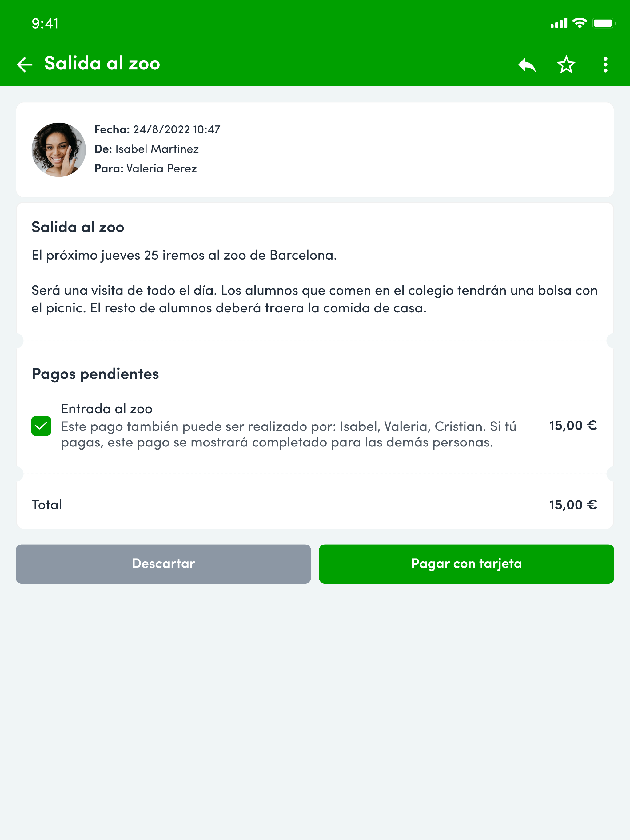Tap the battery status icon
This screenshot has height=840, width=630.
(x=604, y=23)
